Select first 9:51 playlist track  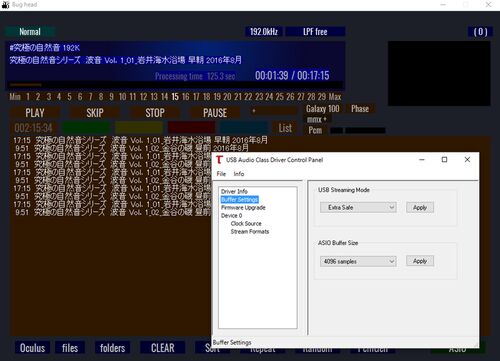132,148
